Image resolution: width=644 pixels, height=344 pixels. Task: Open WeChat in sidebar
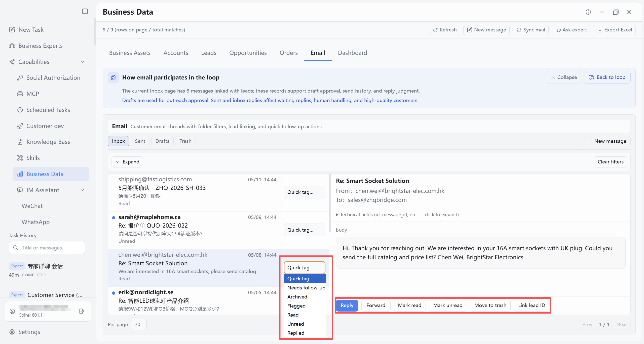[32, 206]
